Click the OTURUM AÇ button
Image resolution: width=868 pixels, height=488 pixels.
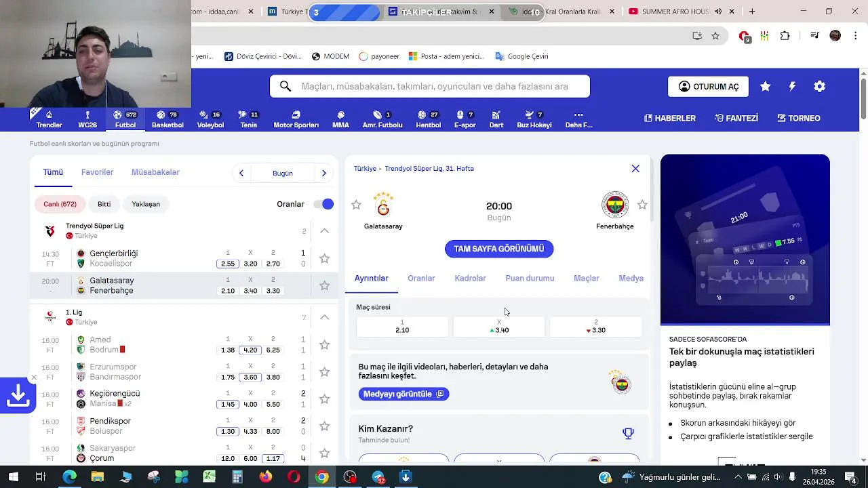(708, 87)
